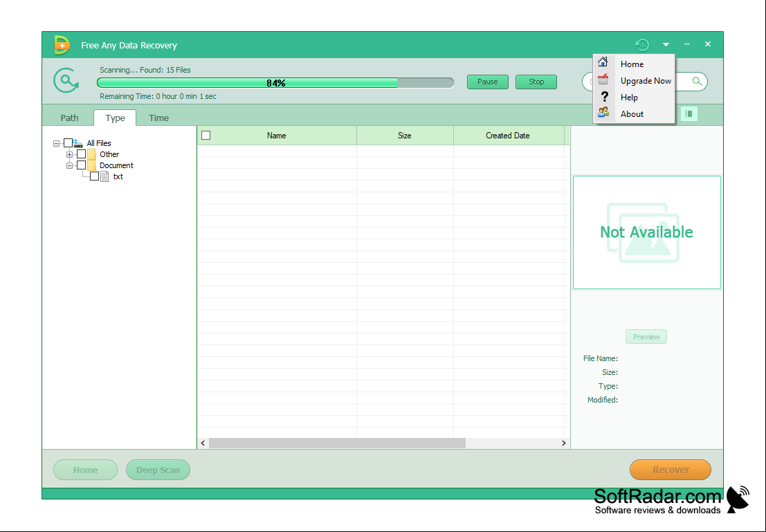Switch to the Time tab
The width and height of the screenshot is (766, 532).
pos(158,118)
